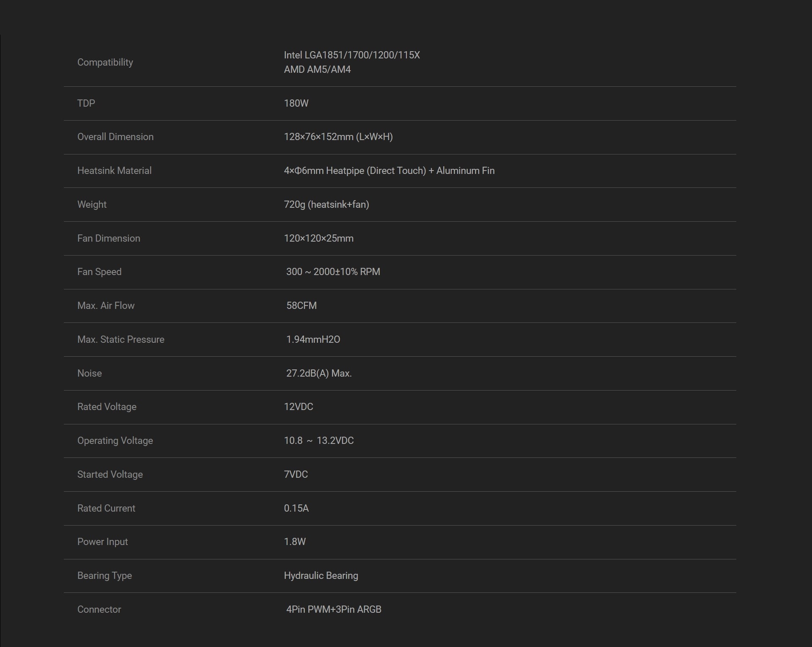
Task: Click the AMD AM5/AM4 text
Action: tap(317, 69)
